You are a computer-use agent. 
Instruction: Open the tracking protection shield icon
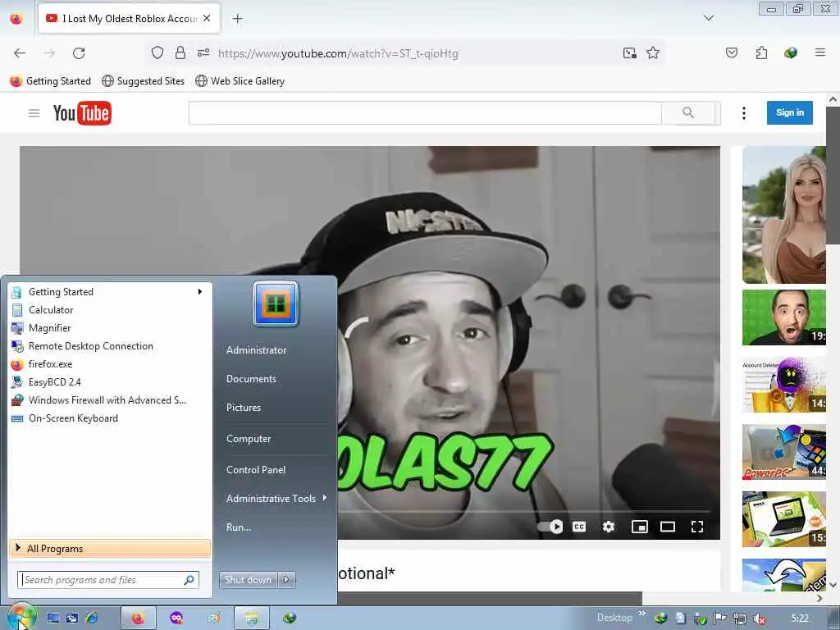pyautogui.click(x=157, y=53)
